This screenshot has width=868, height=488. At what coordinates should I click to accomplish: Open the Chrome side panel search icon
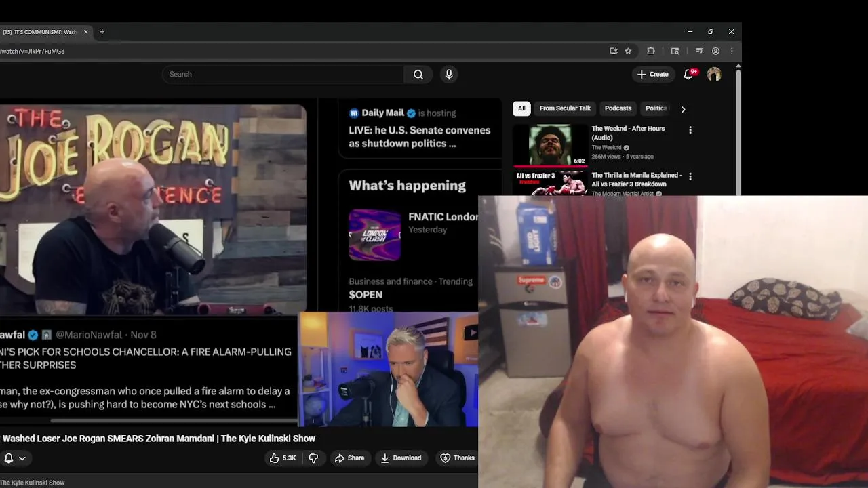(x=675, y=51)
